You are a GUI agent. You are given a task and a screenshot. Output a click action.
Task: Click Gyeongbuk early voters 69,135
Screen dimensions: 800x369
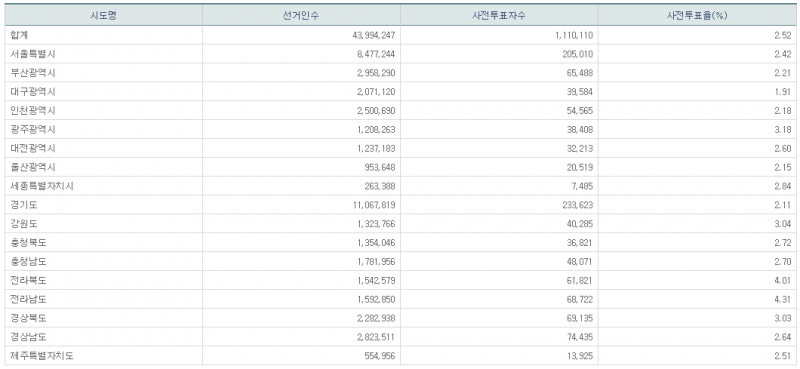point(580,318)
